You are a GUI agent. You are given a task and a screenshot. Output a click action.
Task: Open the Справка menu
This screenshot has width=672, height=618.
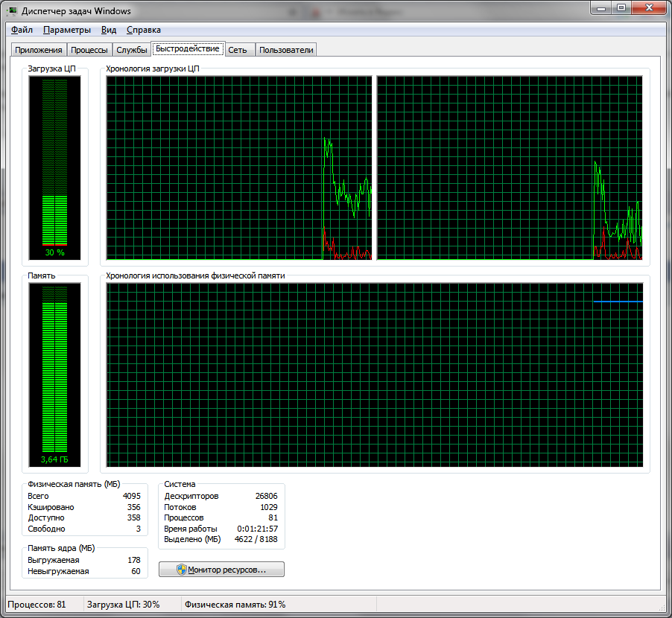point(144,30)
